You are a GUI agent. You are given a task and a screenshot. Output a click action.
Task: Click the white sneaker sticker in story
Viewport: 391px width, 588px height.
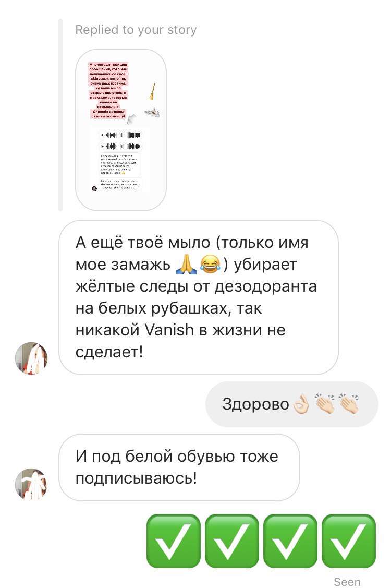[x=153, y=112]
